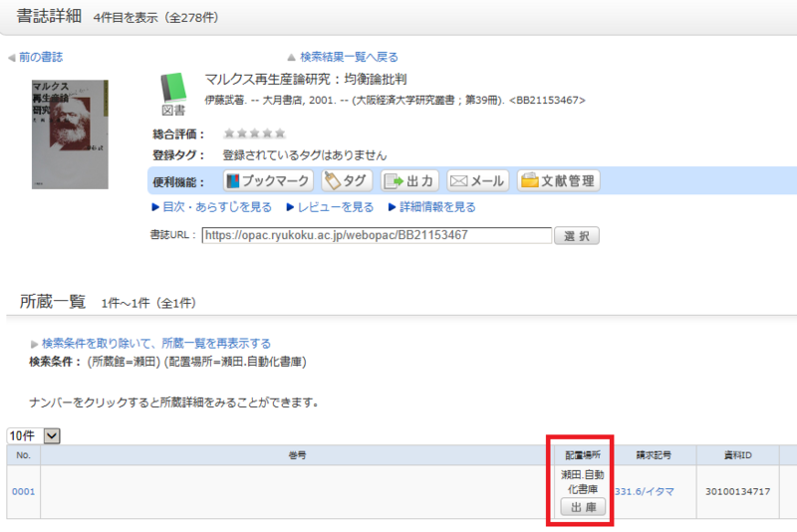This screenshot has height=532, width=797.
Task: Open the 10件 results-per-page dropdown
Action: (35, 435)
